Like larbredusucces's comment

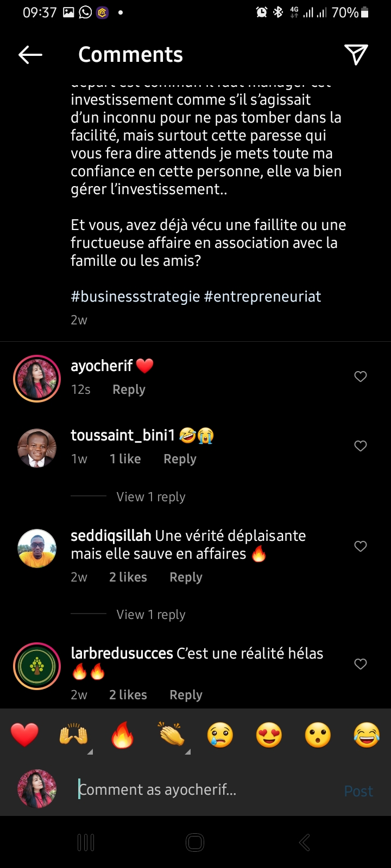click(361, 664)
